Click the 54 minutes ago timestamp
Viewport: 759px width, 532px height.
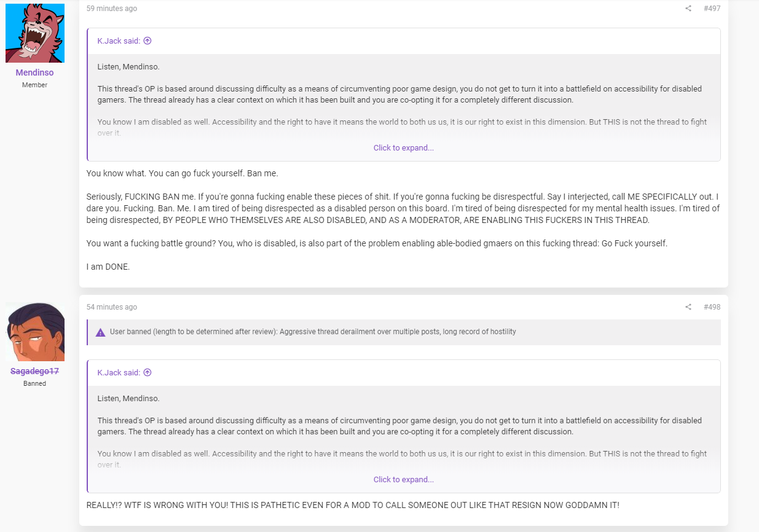(x=112, y=307)
